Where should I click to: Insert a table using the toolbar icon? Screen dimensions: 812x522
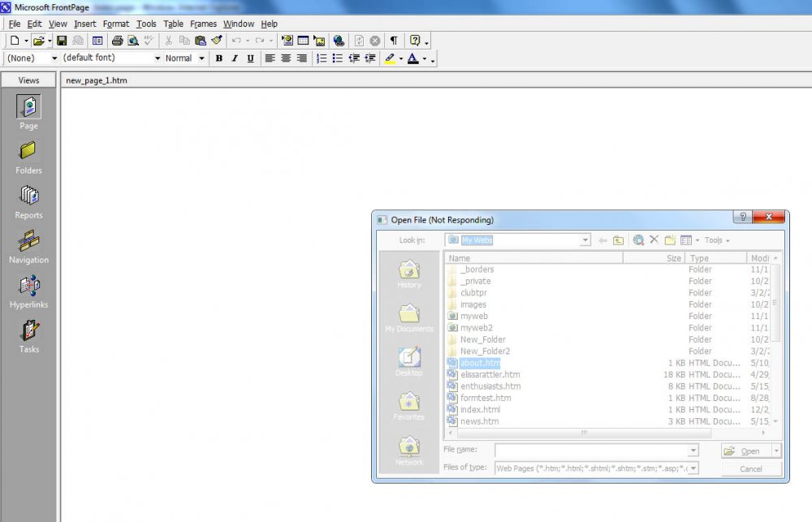[303, 41]
